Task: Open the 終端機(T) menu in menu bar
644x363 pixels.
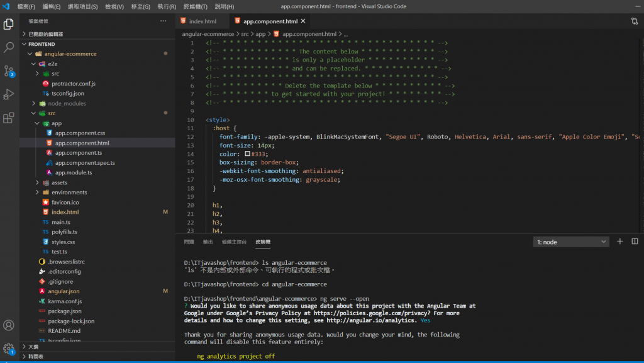Action: click(x=194, y=6)
